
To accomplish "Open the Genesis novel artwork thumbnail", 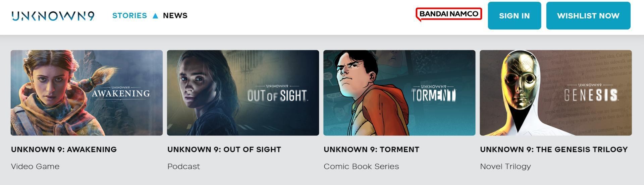I will 555,93.
